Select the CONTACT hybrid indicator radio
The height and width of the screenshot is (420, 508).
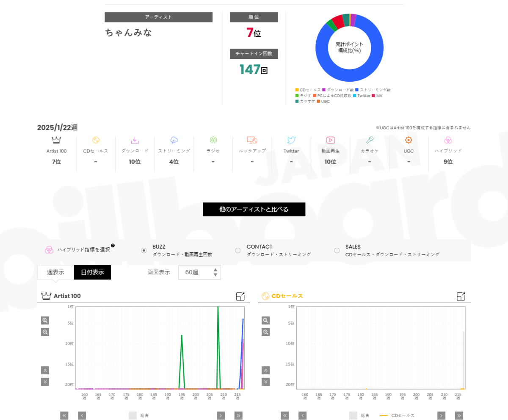(238, 250)
